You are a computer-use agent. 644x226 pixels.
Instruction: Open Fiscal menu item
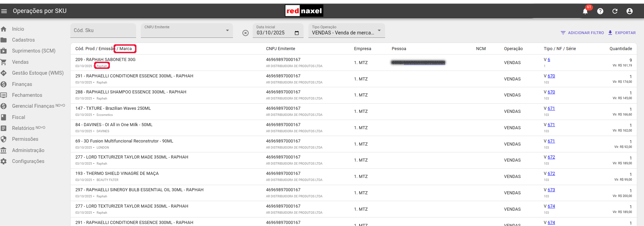(x=19, y=117)
